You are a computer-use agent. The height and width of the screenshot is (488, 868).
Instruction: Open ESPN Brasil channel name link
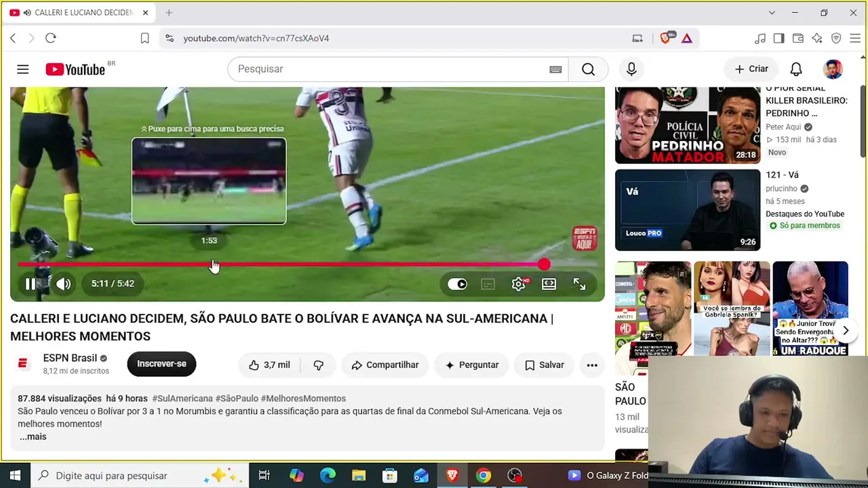[70, 358]
